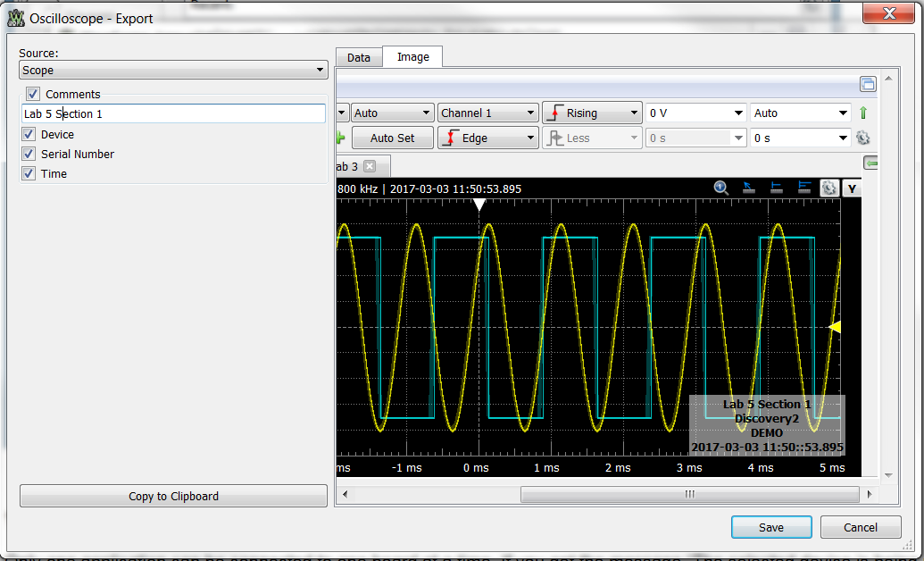Activate the pointer cursor tool above the waveform
Screen dimensions: 924x561
748,188
